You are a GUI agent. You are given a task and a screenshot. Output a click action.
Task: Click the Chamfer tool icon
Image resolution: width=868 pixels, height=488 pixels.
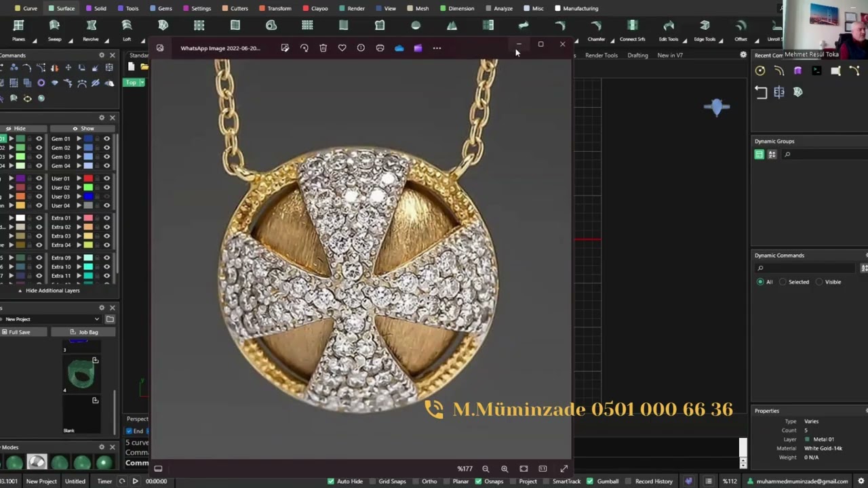coord(596,26)
